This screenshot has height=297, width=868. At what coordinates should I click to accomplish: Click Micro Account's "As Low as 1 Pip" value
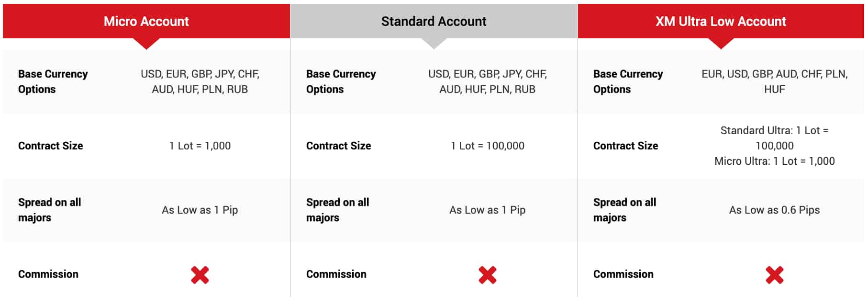click(200, 210)
